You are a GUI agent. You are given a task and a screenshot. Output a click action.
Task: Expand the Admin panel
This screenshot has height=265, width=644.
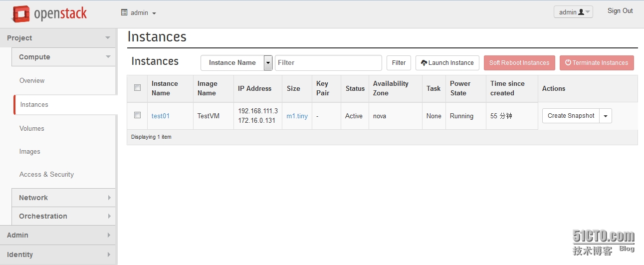pos(58,235)
